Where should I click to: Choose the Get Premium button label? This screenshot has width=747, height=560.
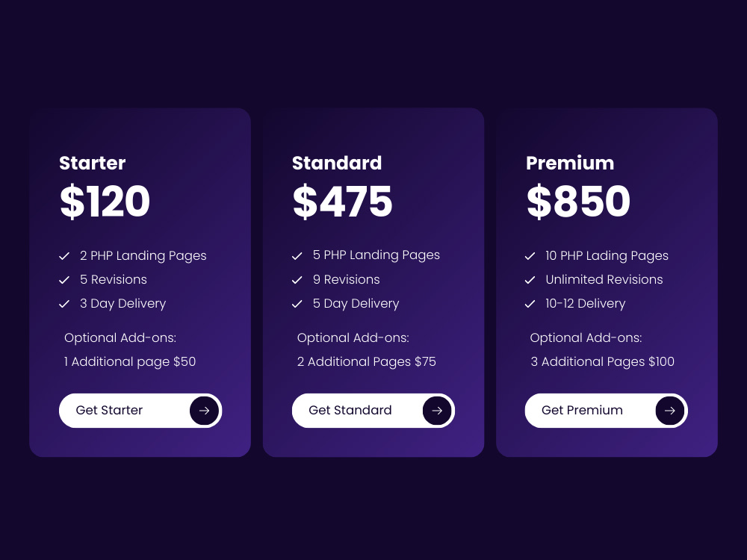click(582, 410)
